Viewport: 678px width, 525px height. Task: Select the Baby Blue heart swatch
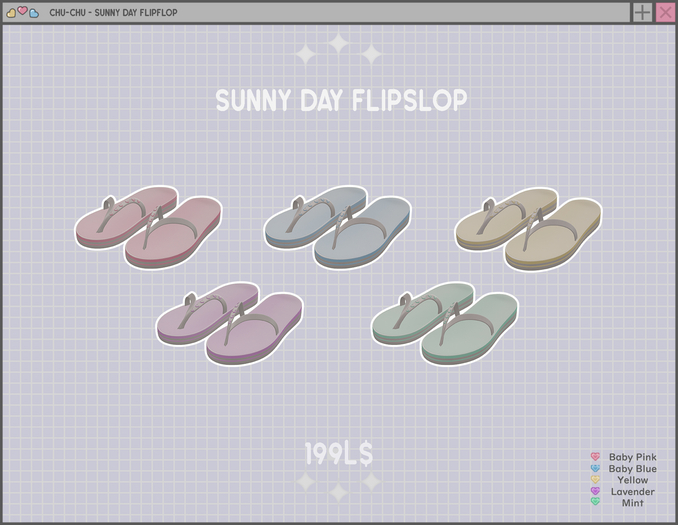pos(595,468)
